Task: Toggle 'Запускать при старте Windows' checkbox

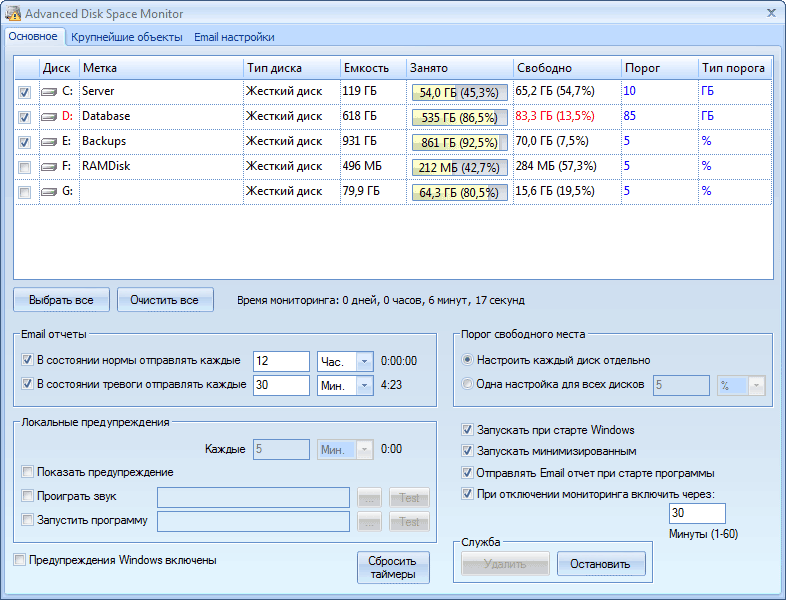Action: click(x=468, y=430)
